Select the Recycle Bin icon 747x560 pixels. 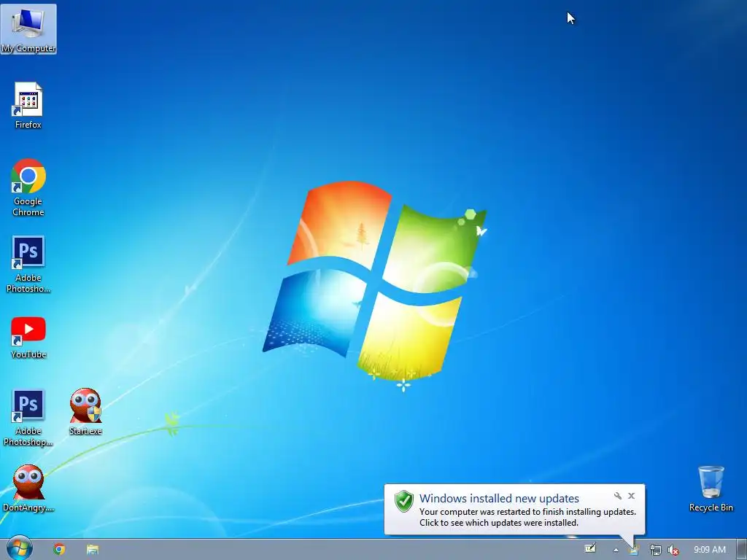pos(711,489)
